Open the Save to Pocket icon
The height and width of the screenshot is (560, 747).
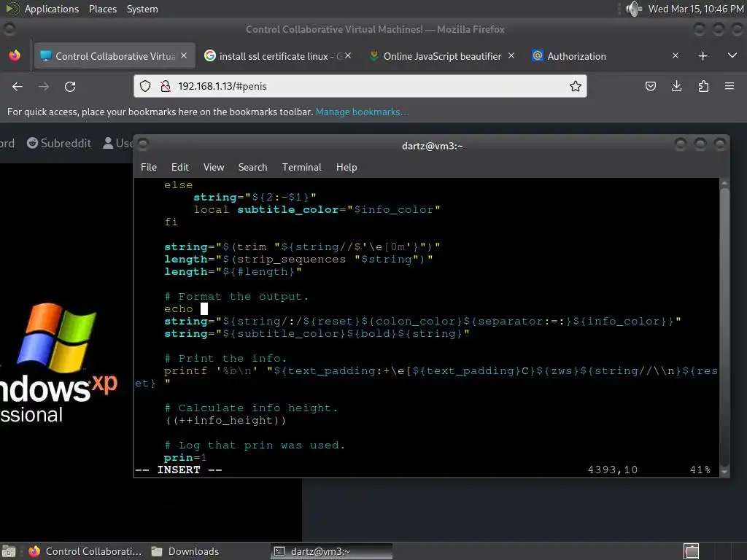pos(650,86)
